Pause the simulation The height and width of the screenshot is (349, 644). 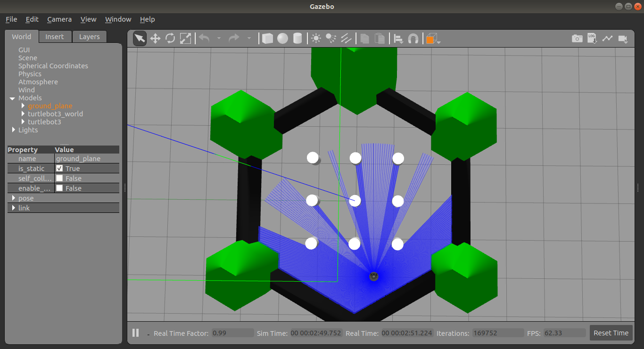(135, 333)
